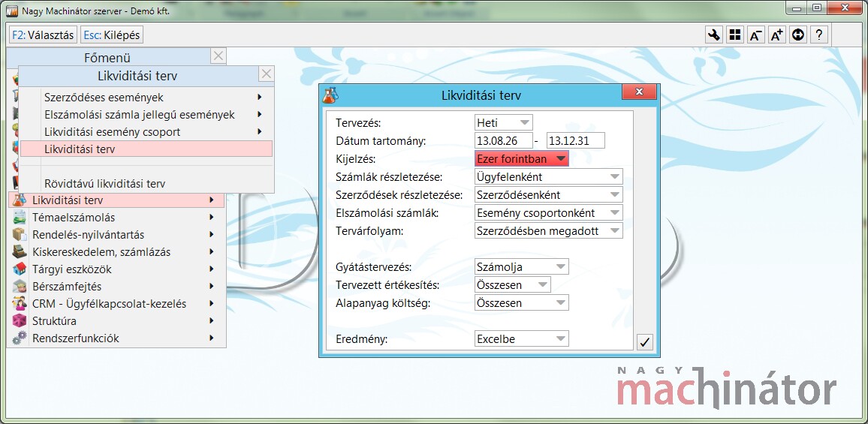Open the Rendelés-nyilvántartás menu item
Image resolution: width=868 pixels, height=424 pixels.
pyautogui.click(x=116, y=235)
